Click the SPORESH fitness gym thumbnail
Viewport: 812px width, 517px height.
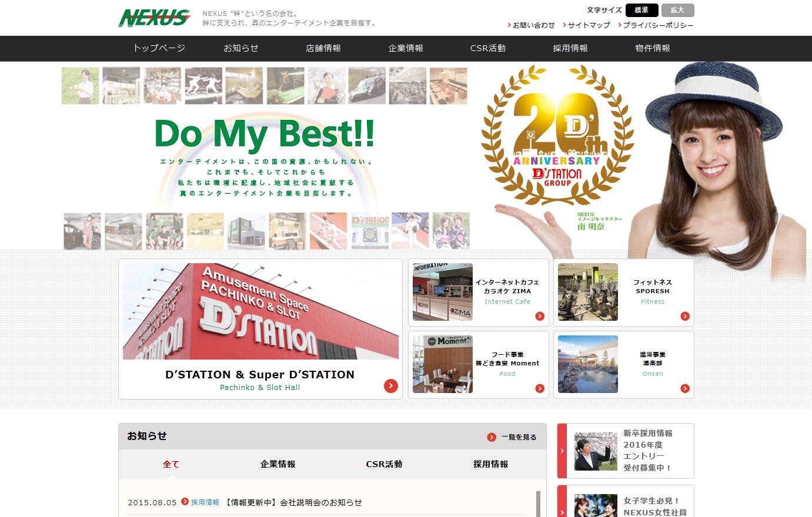pos(588,292)
